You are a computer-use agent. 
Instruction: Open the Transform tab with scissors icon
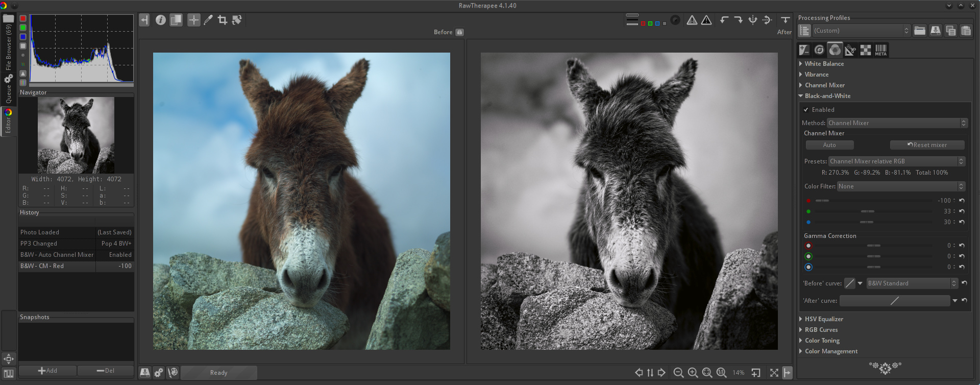point(850,50)
